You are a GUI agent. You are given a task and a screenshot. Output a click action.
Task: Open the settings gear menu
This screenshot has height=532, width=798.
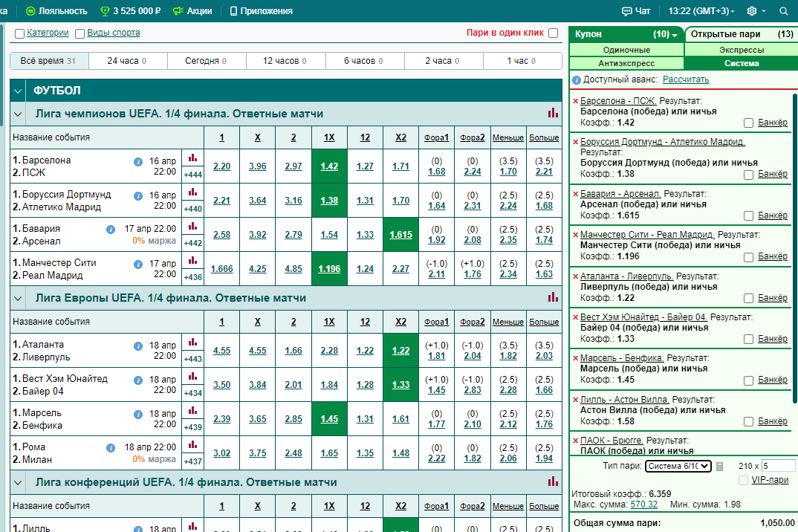pos(752,10)
